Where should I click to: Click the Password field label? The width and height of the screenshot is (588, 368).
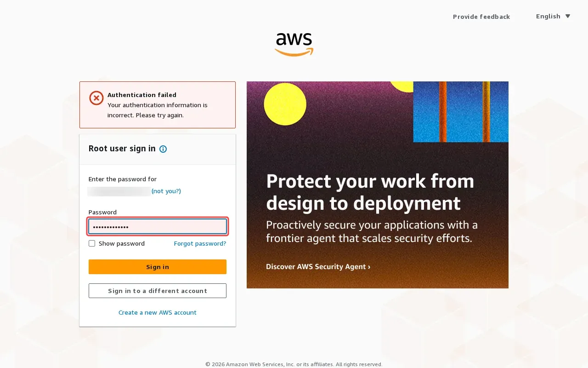pos(102,212)
